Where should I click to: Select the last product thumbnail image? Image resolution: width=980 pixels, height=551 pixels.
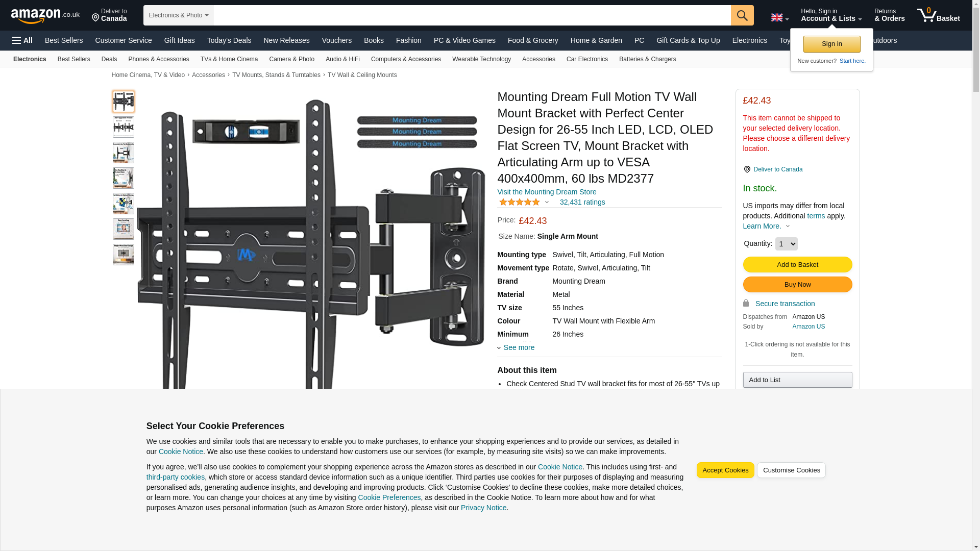[x=124, y=255]
